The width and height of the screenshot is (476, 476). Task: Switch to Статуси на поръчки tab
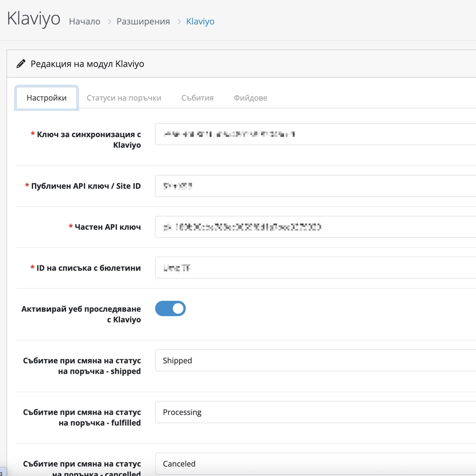(124, 98)
